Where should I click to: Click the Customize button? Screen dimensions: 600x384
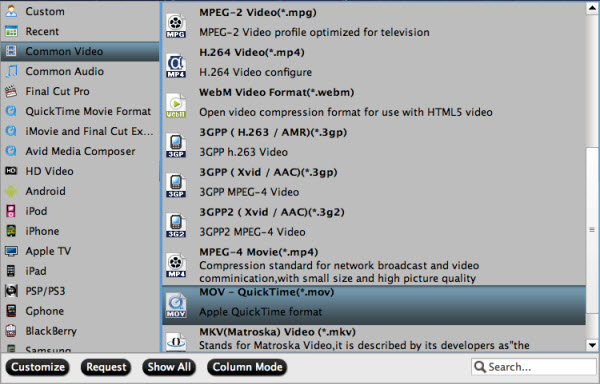tap(38, 367)
